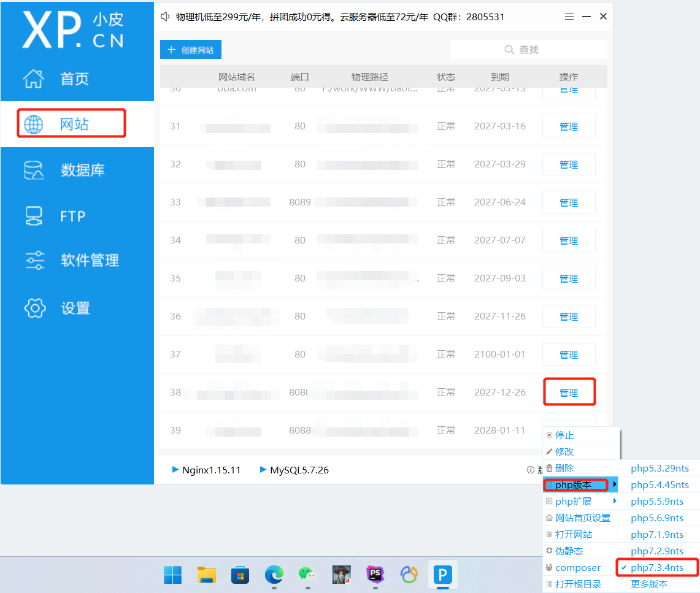
Task: Expand the php扩展 submenu arrow
Action: 615,502
